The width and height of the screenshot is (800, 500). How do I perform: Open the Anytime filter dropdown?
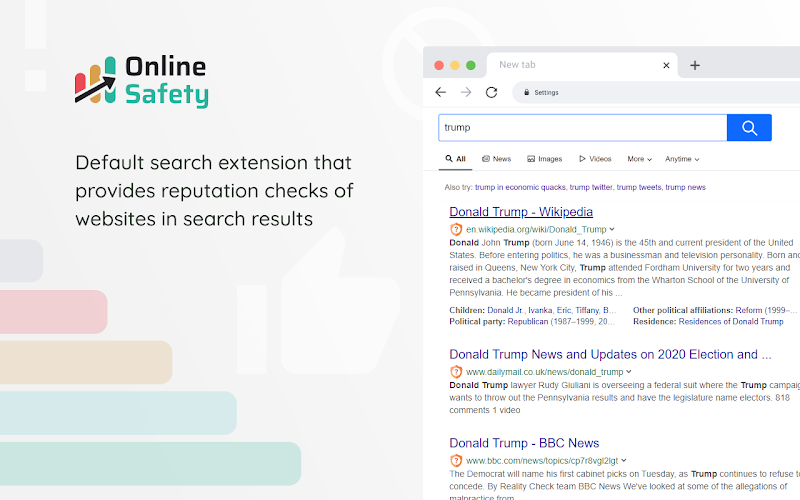coord(682,159)
